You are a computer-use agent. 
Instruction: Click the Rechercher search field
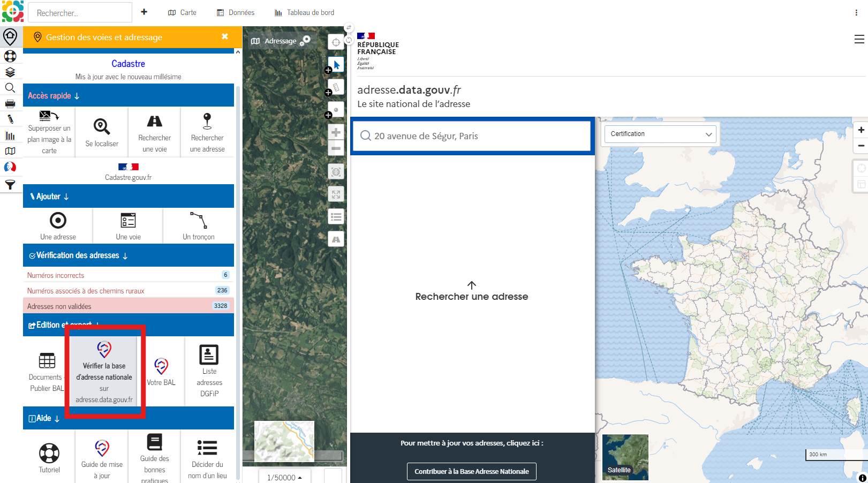(x=80, y=12)
